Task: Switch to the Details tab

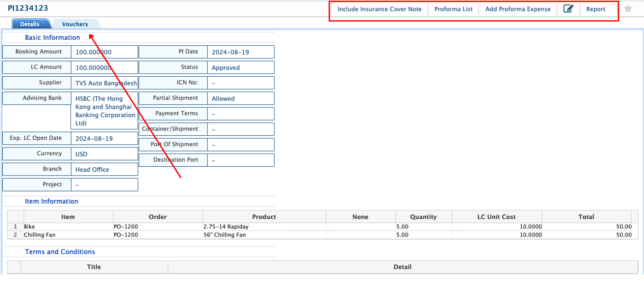Action: (30, 24)
